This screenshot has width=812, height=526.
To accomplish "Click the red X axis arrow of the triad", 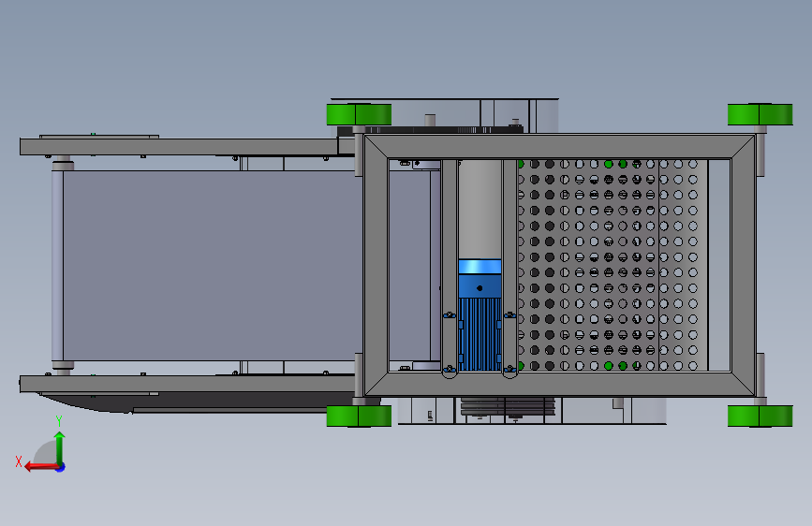I will pyautogui.click(x=40, y=466).
